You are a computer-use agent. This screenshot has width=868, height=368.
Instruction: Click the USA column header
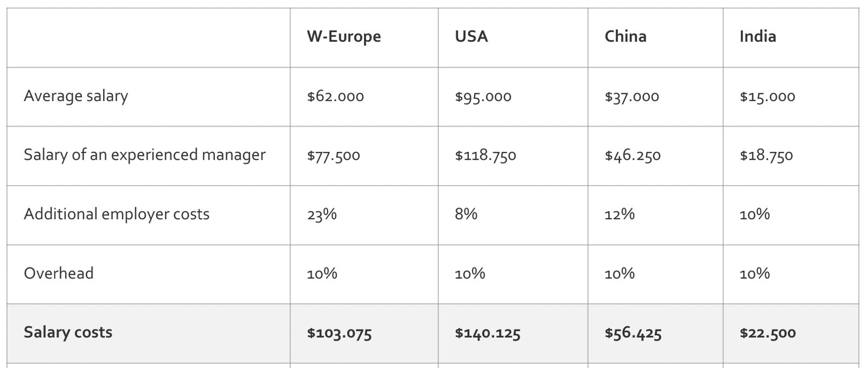point(471,36)
